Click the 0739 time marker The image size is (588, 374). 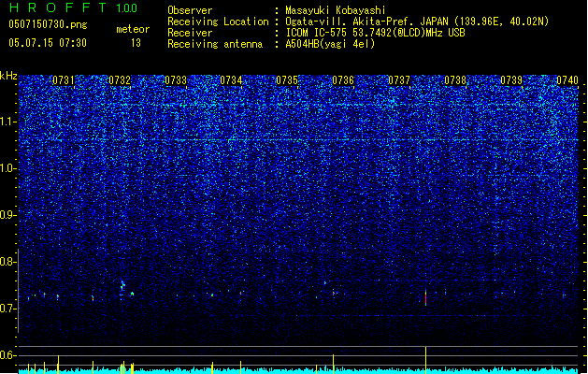pos(511,80)
